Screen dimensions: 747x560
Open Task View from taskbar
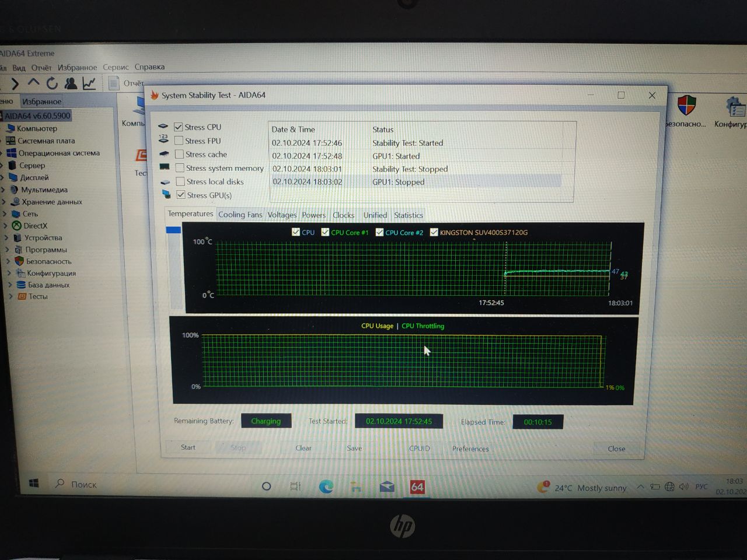coord(295,486)
